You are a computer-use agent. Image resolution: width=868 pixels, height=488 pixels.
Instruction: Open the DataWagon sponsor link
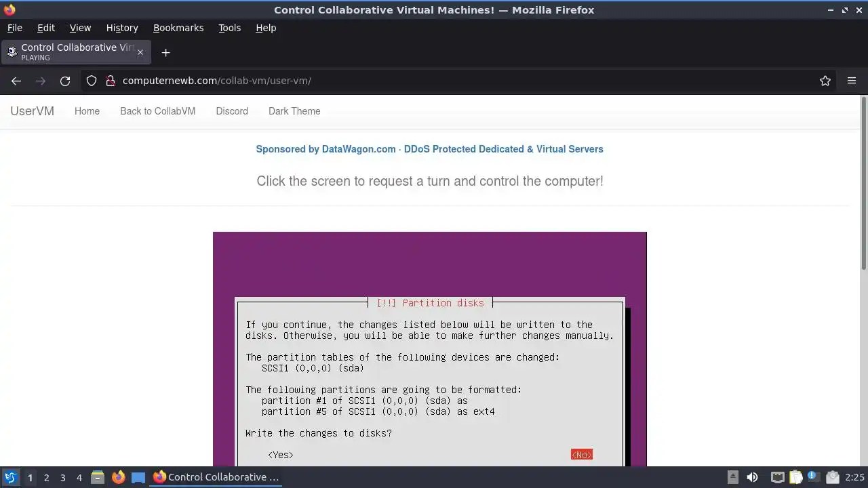click(x=429, y=149)
